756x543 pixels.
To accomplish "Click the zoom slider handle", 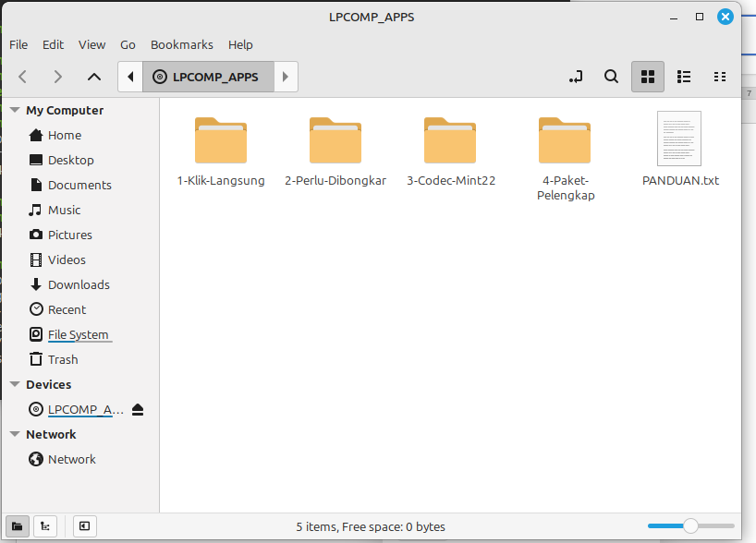I will (690, 525).
